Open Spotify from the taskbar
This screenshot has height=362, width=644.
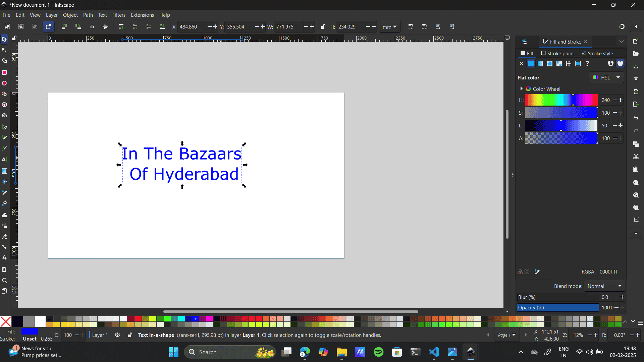379,352
